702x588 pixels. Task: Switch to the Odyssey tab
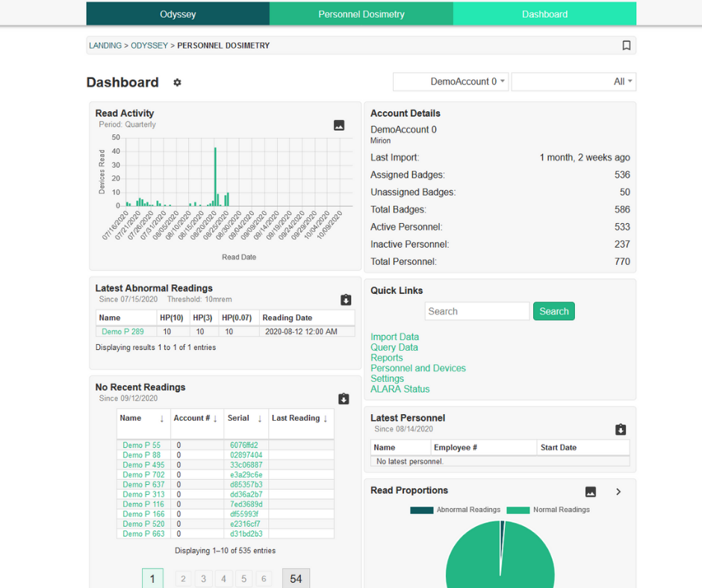coord(178,14)
